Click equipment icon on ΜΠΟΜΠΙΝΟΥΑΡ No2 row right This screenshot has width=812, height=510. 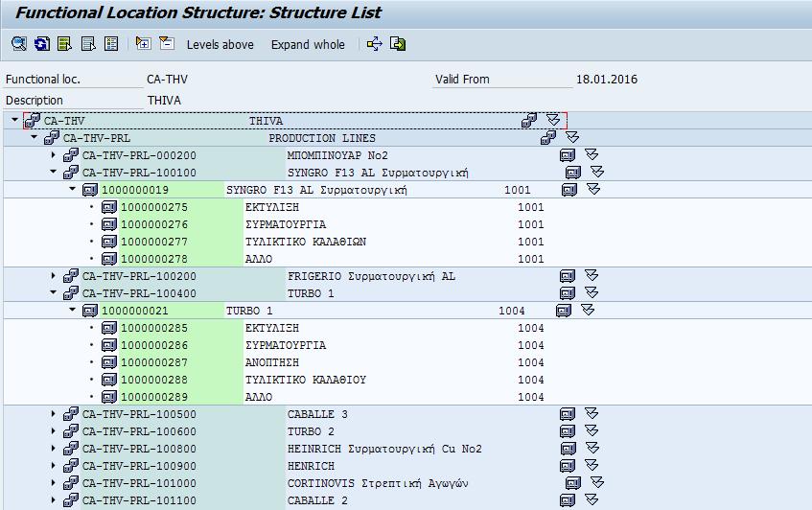point(568,154)
